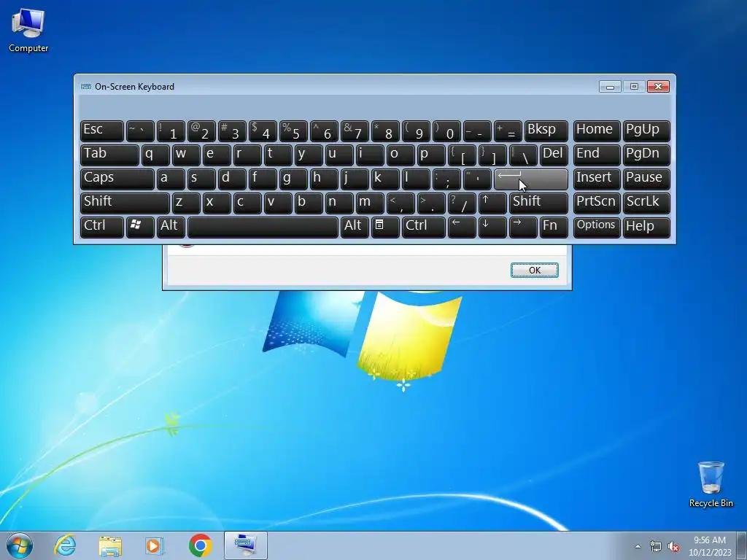Launch Google Chrome from the taskbar

pos(200,545)
